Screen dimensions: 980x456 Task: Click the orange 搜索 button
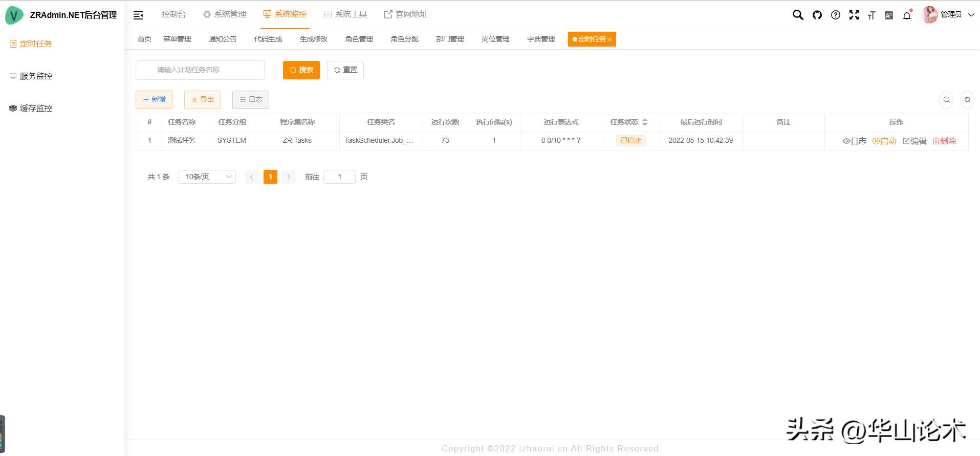tap(301, 70)
